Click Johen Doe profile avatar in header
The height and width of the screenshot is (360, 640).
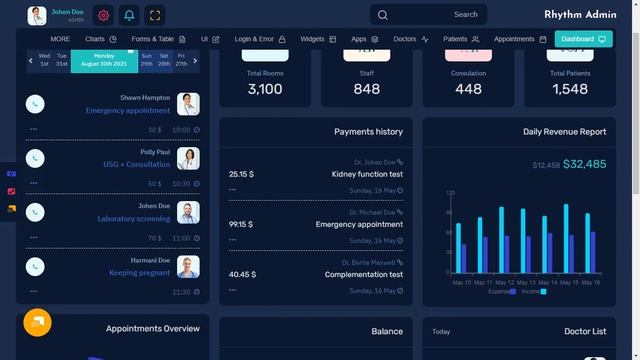coord(37,16)
